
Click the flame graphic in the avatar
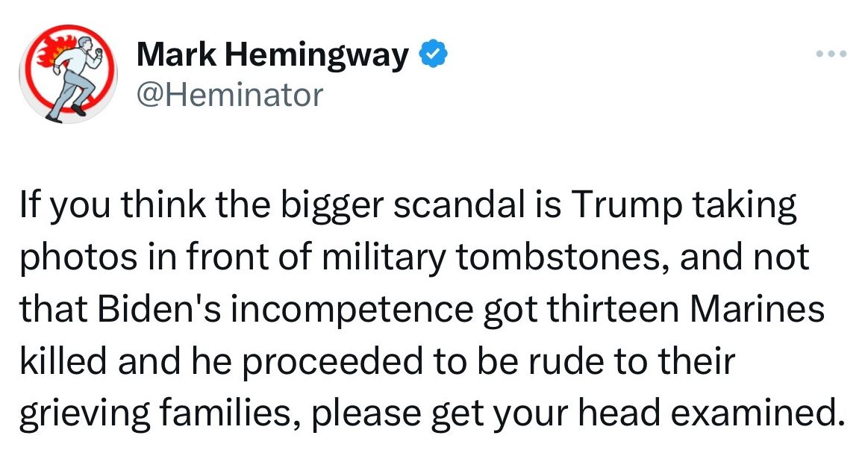47,52
